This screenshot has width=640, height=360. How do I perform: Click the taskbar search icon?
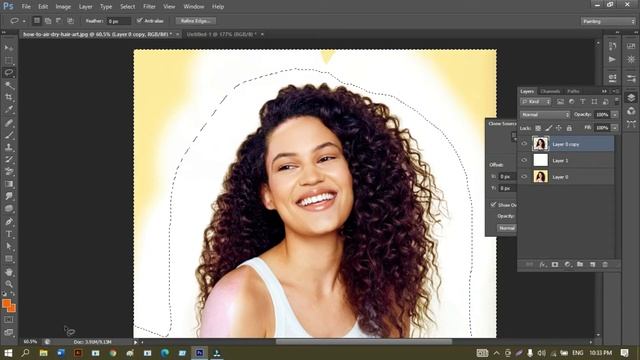pyautogui.click(x=25, y=353)
